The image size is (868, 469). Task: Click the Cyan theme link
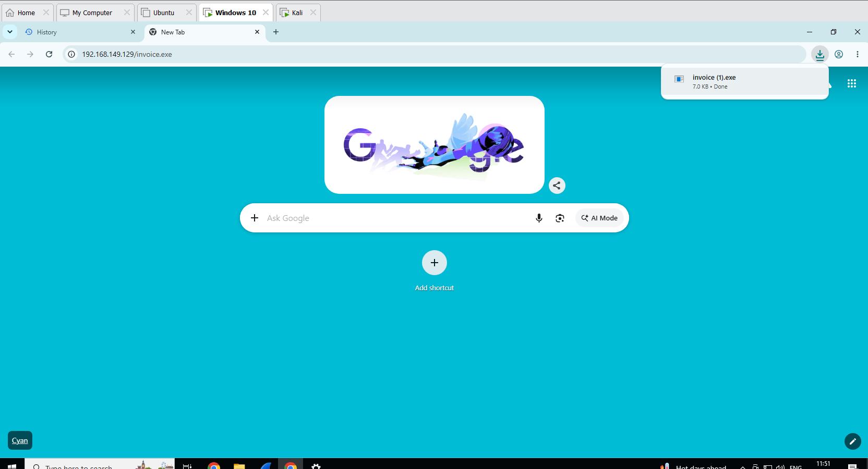[x=20, y=440]
